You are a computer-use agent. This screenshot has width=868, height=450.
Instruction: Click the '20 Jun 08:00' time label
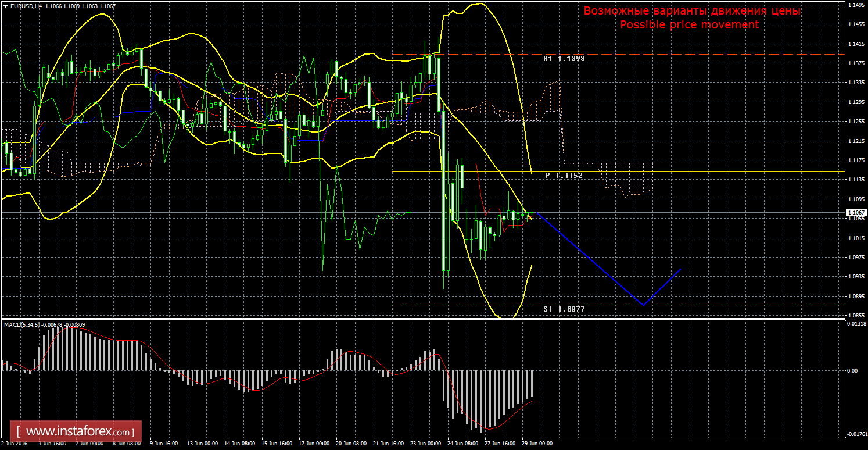[351, 443]
